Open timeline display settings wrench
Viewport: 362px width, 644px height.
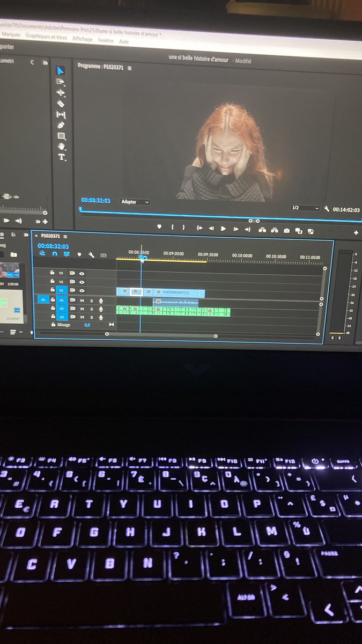click(x=91, y=255)
